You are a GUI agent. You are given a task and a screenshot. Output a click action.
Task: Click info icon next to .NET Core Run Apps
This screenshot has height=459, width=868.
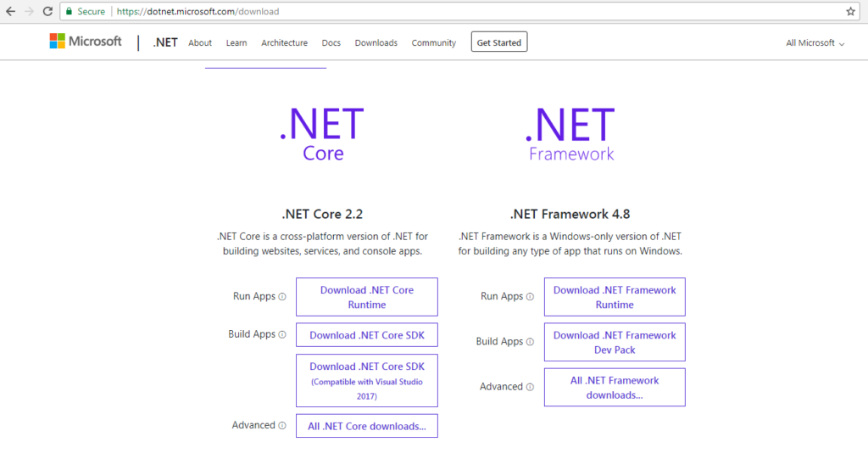282,297
